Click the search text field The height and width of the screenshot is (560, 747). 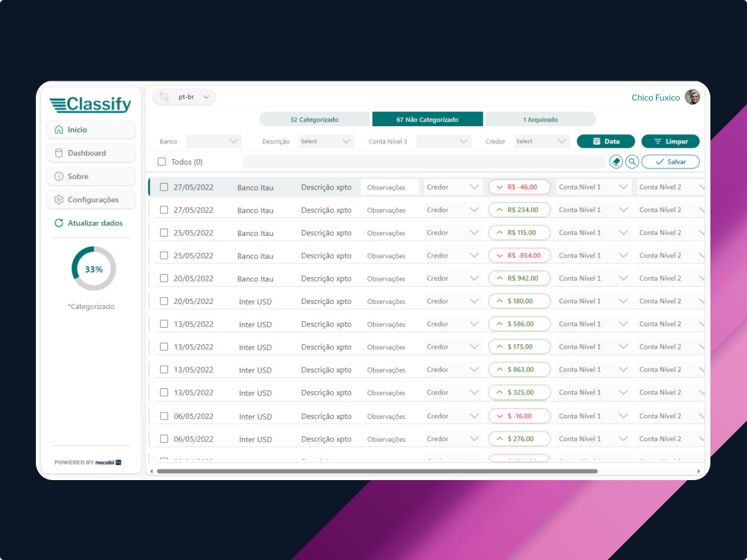pos(425,162)
